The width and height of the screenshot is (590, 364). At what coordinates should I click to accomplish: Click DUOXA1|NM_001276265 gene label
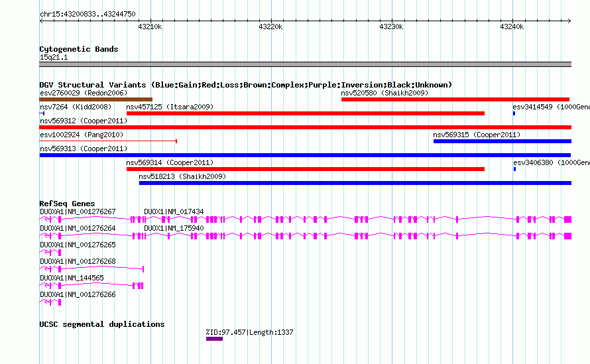point(78,245)
